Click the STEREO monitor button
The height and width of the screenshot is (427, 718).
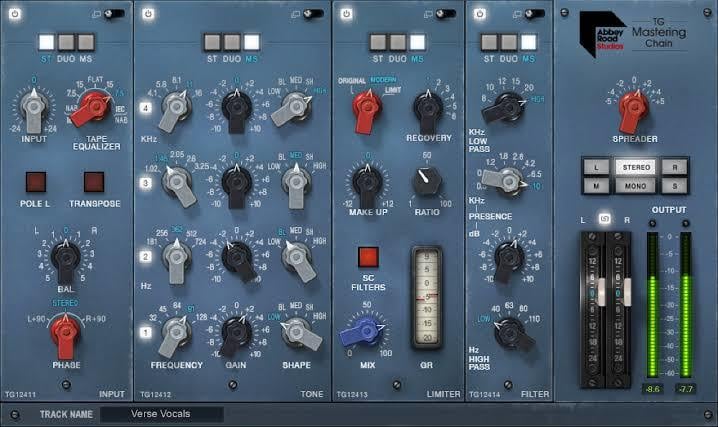636,168
